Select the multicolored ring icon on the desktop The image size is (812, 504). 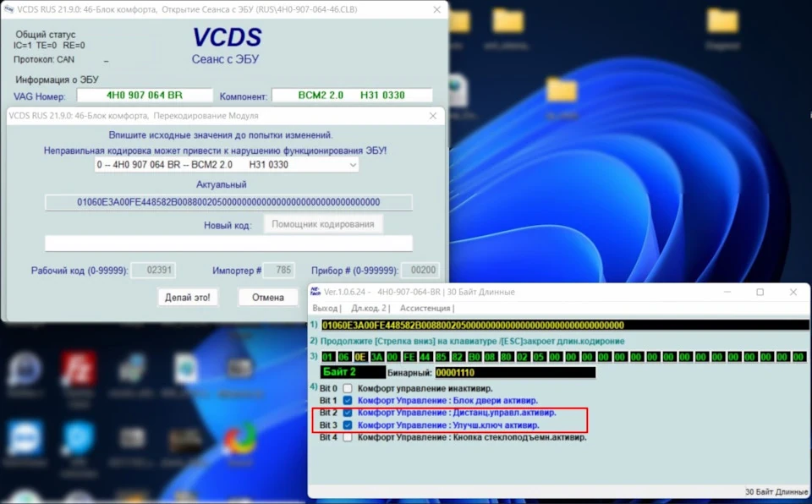[x=240, y=439]
